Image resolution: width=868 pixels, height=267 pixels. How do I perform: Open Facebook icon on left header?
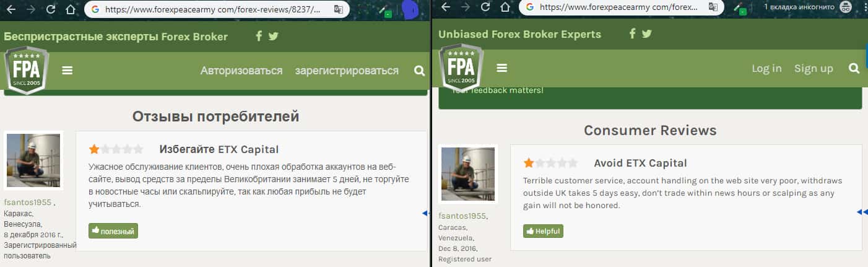click(259, 36)
